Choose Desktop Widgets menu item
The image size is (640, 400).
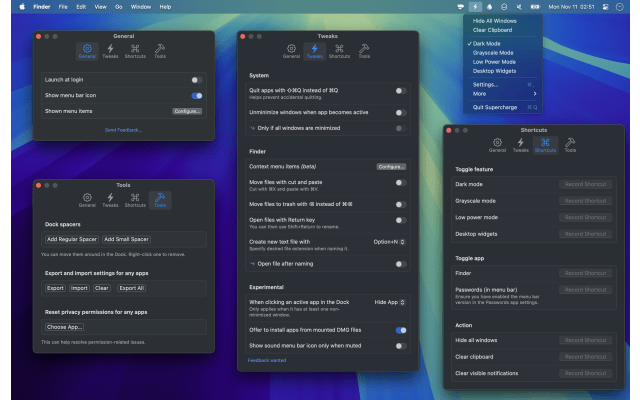pyautogui.click(x=494, y=71)
